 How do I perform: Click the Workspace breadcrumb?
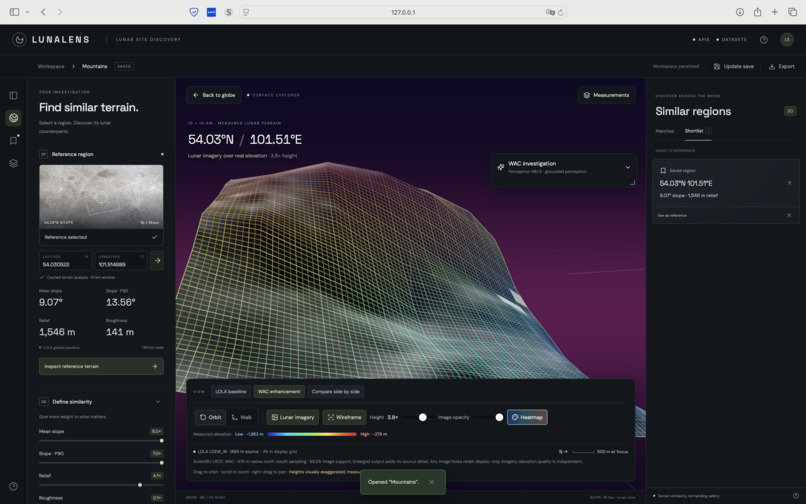coord(51,66)
